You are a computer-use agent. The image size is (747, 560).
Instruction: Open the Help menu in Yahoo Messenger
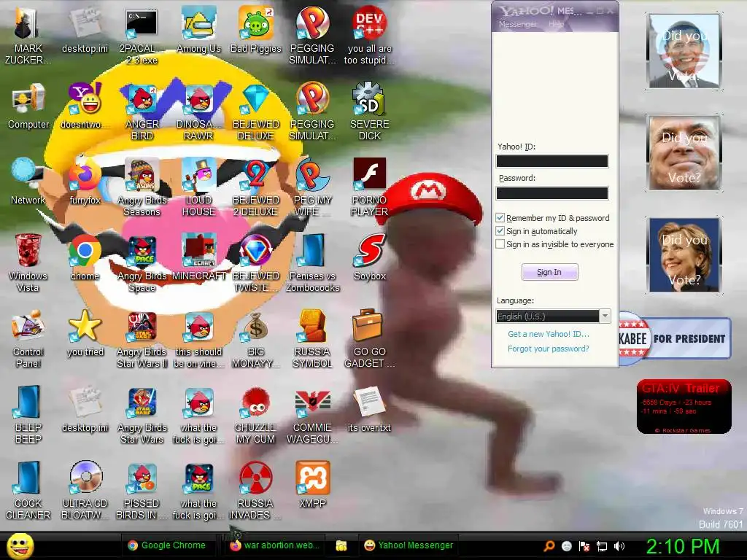point(556,24)
